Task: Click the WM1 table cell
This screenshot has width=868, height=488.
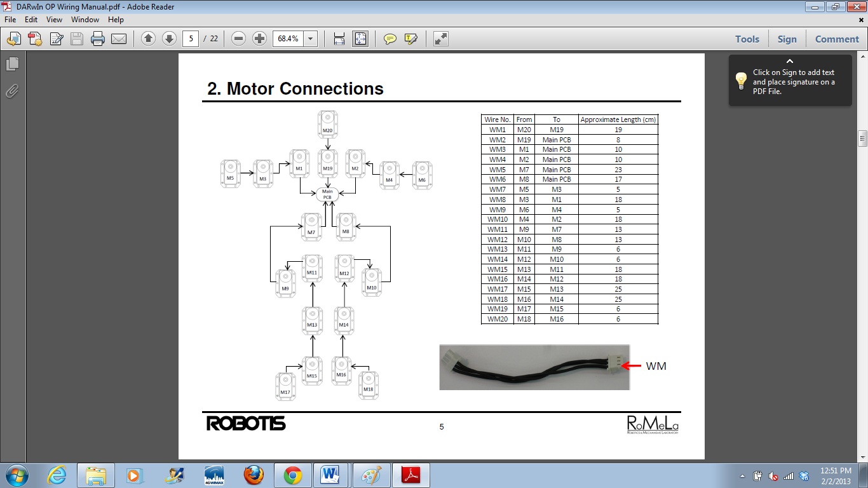Action: tap(497, 130)
